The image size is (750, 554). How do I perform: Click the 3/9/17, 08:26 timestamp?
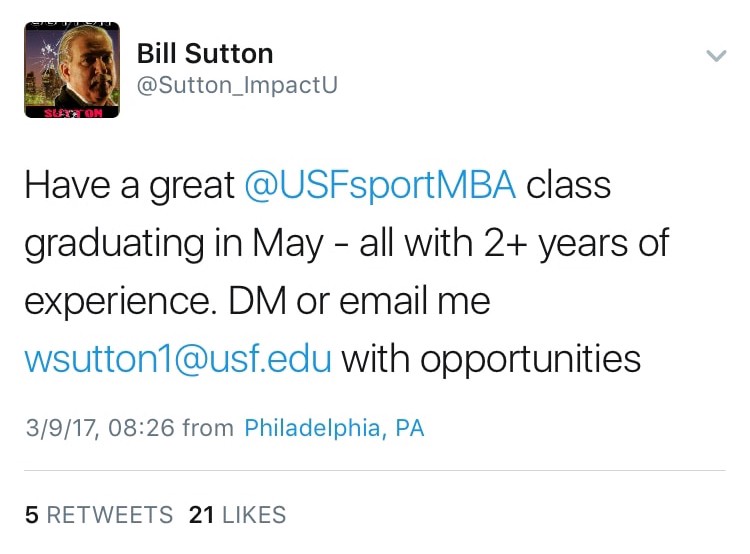point(100,428)
